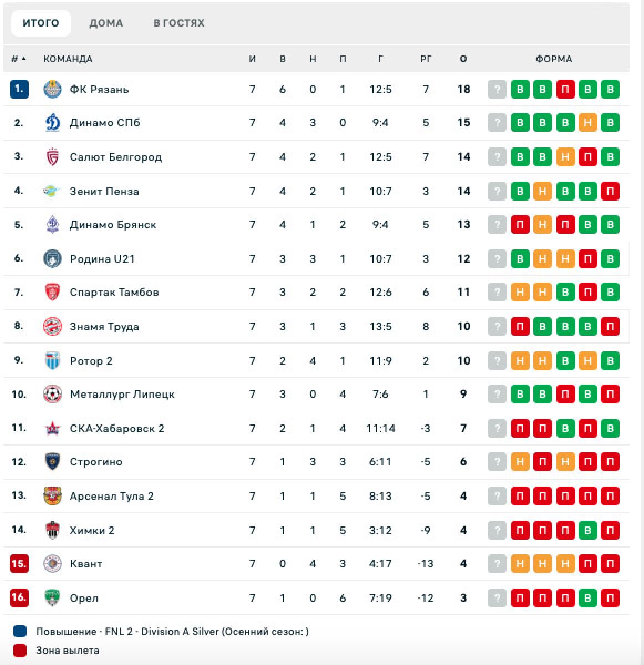
Task: Sort by the О points column header
Action: coord(463,59)
